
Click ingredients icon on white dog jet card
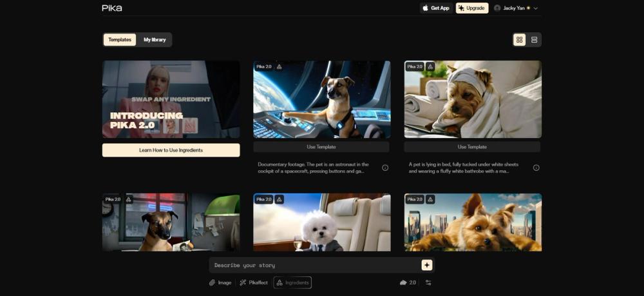coord(279,199)
